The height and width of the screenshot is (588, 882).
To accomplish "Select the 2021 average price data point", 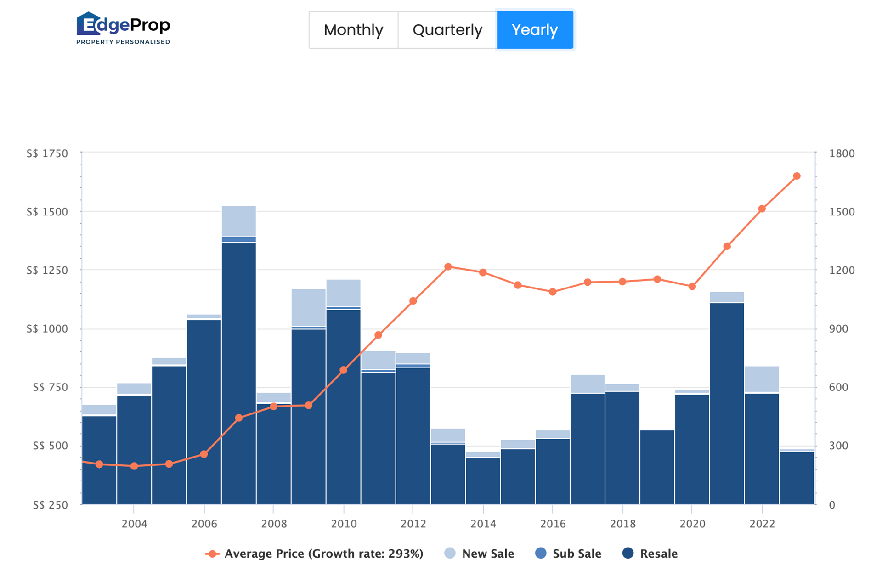I will pos(727,246).
